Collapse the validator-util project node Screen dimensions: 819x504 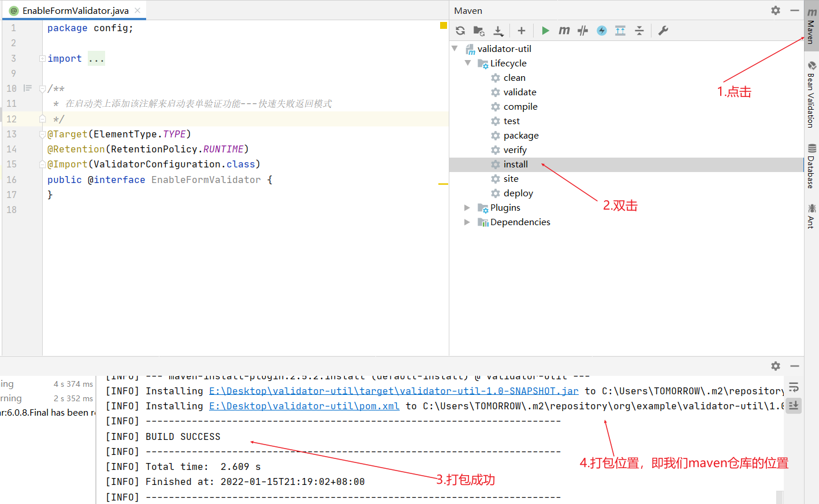click(x=455, y=48)
